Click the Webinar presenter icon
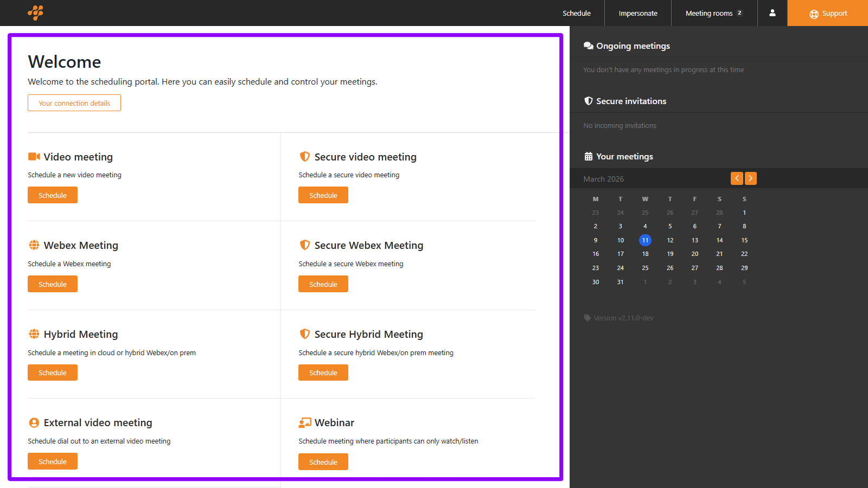Screen dimensions: 868x488 pos(305,423)
